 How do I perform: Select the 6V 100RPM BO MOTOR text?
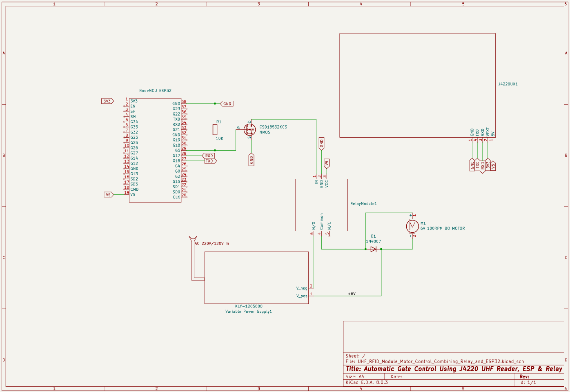[443, 229]
